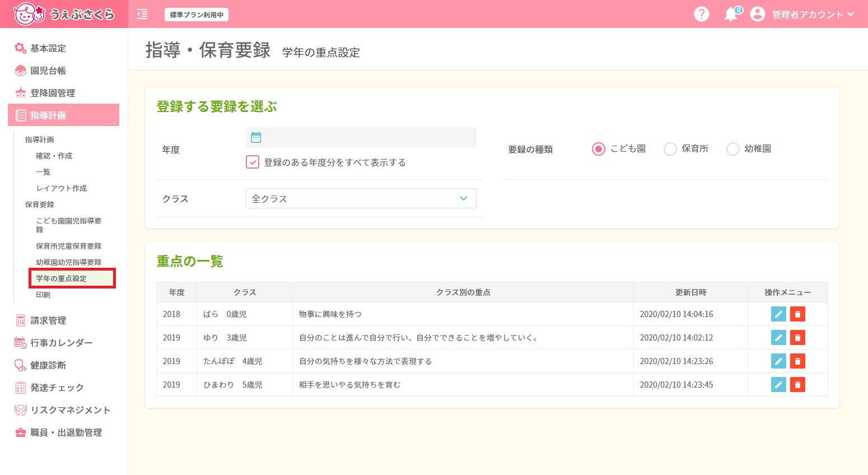The width and height of the screenshot is (868, 475).
Task: Collapse the sidebar with the hamburger icon
Action: click(x=142, y=14)
